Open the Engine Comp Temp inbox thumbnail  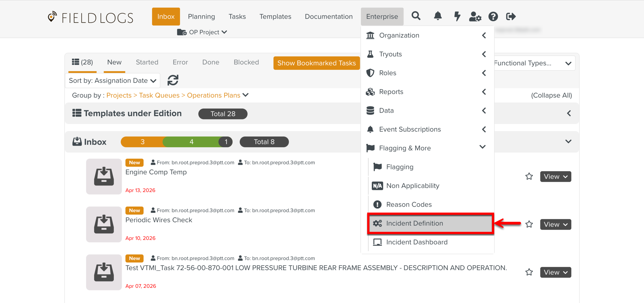104,176
